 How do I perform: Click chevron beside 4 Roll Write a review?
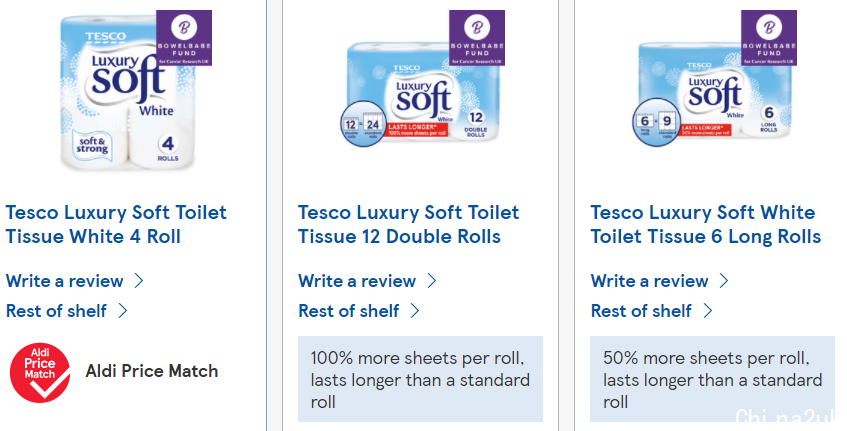pos(139,281)
